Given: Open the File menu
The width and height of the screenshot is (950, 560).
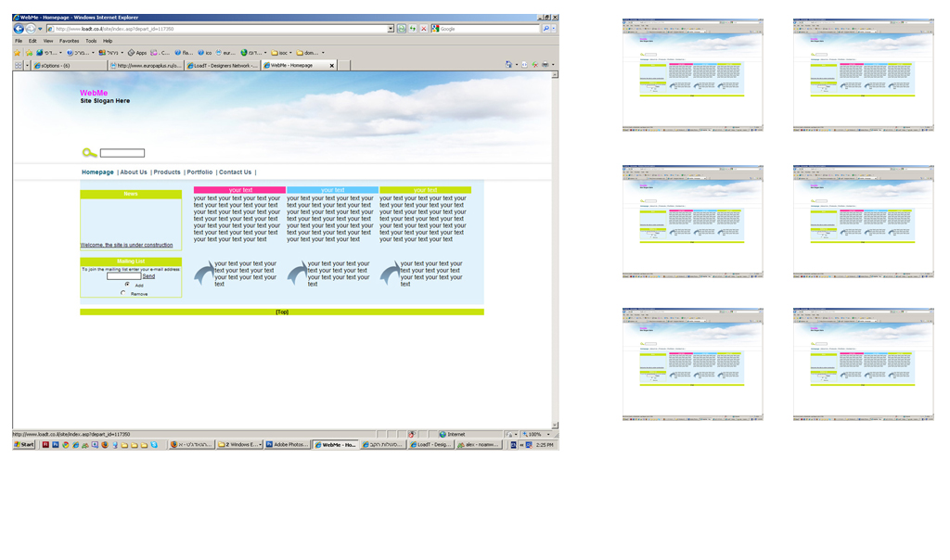Looking at the screenshot, I should 19,41.
